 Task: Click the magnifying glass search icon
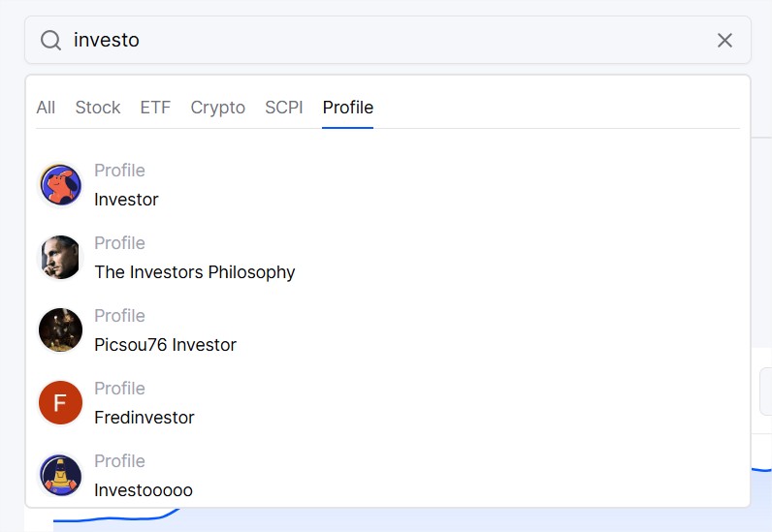(x=50, y=41)
